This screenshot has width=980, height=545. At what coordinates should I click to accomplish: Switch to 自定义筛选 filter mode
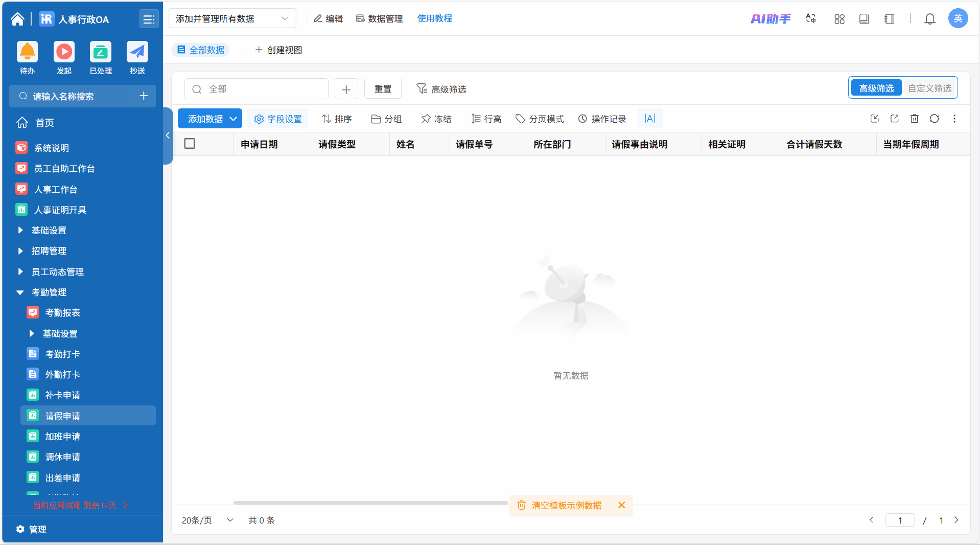(x=929, y=88)
